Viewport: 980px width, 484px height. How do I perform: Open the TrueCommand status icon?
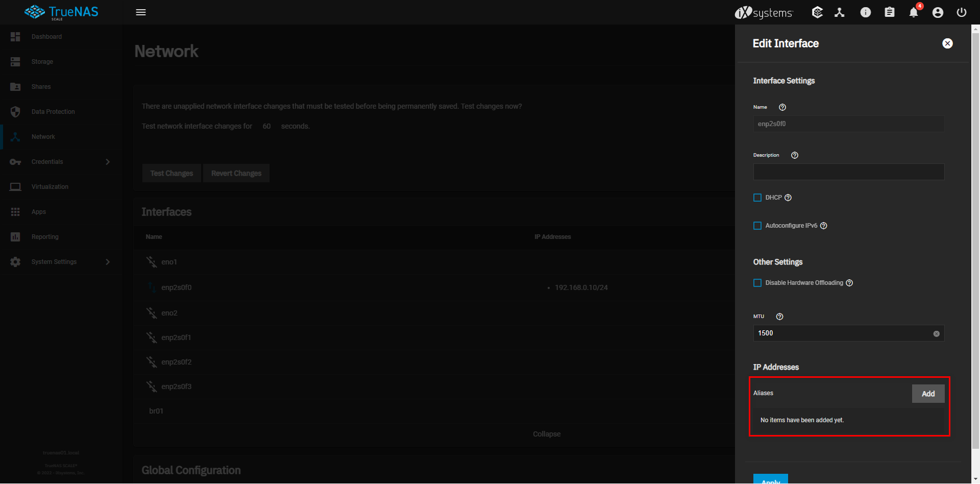pos(817,12)
